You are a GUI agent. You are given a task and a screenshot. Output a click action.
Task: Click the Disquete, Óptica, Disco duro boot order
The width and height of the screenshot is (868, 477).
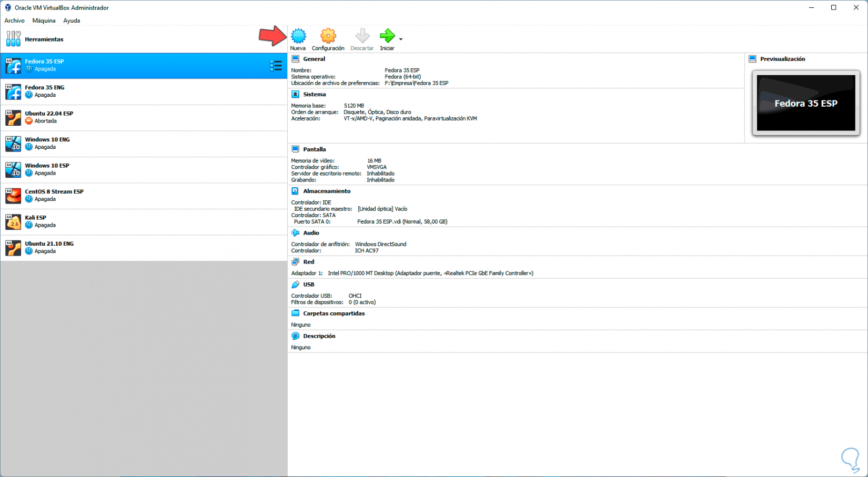point(378,112)
